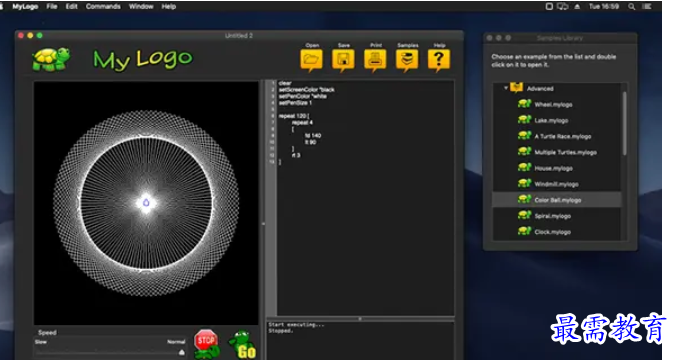Select Multiple Turtles.mylogo sample
675x360 pixels.
tap(565, 152)
